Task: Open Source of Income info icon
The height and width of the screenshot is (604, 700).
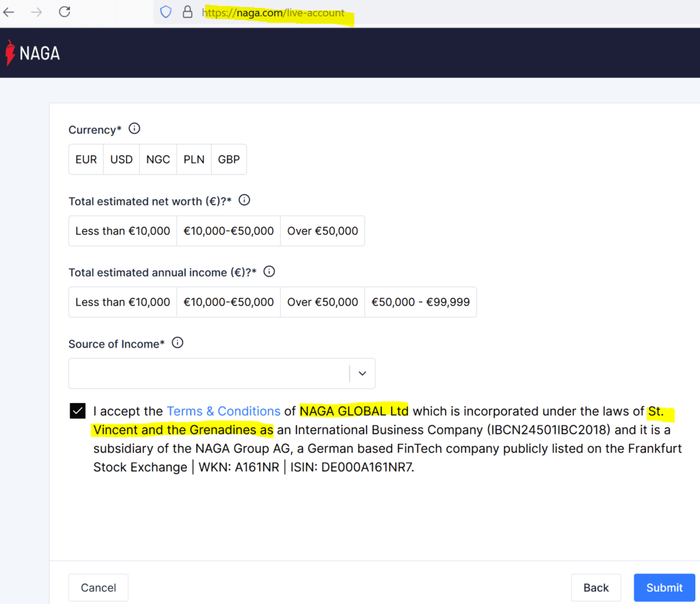Action: point(178,343)
